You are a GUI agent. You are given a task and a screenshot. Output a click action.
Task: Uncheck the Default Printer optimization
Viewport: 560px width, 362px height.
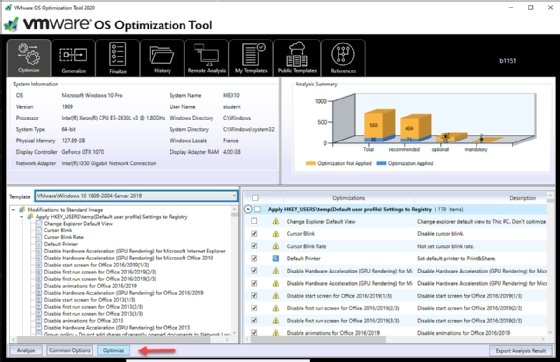pos(254,258)
